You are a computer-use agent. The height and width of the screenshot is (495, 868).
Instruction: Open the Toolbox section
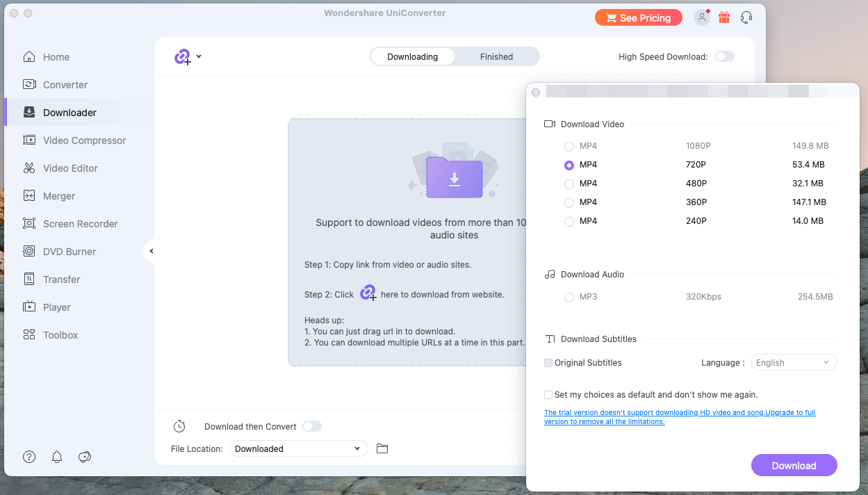click(x=50, y=335)
